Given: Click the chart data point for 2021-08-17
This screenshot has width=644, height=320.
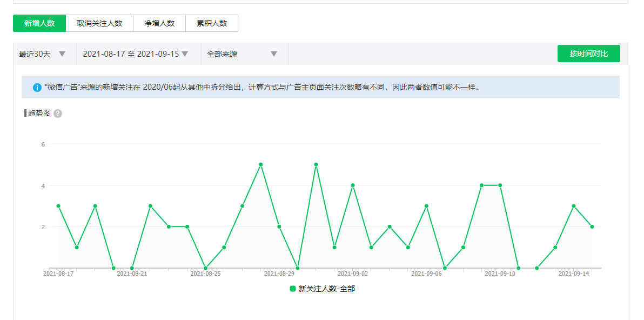Looking at the screenshot, I should [58, 206].
